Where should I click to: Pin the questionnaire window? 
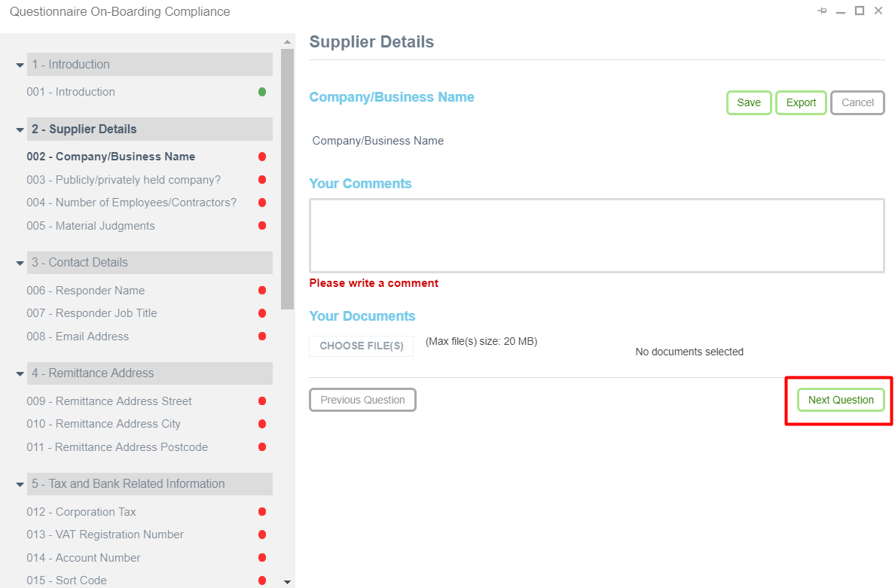click(822, 11)
